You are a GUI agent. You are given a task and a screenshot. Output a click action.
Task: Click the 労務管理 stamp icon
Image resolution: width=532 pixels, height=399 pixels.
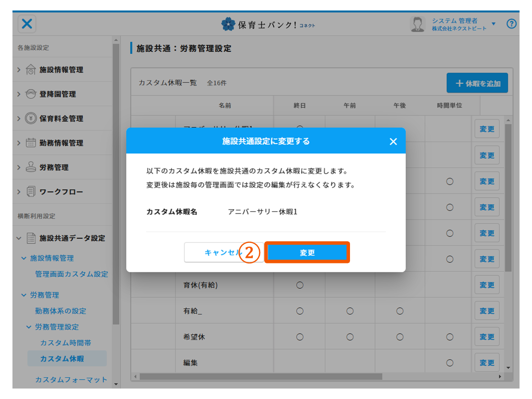(x=30, y=168)
